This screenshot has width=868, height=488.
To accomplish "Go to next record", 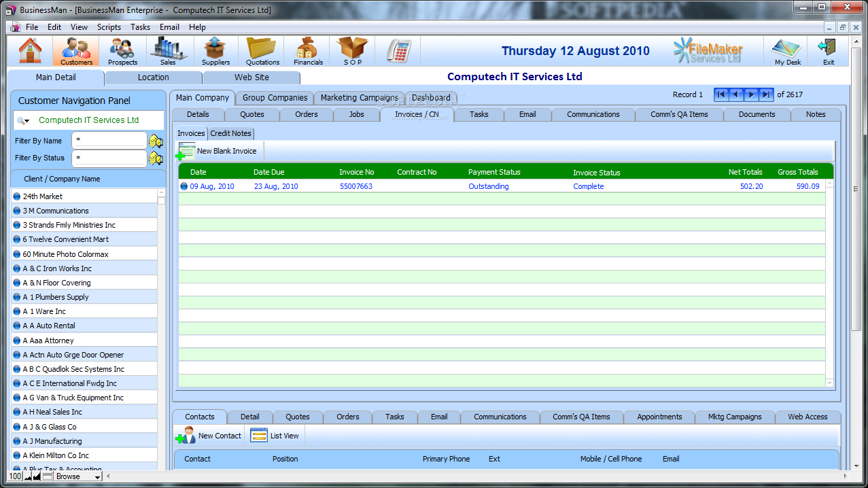I will pos(751,94).
